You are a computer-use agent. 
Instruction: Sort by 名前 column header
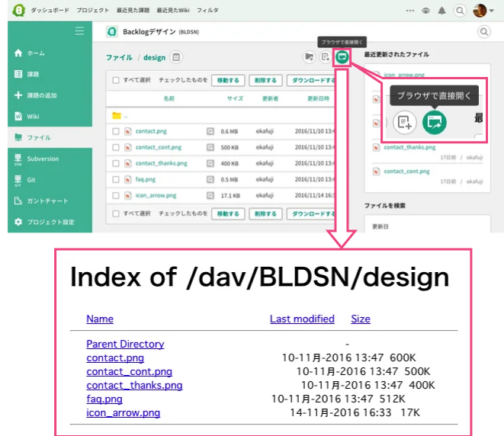[x=169, y=98]
